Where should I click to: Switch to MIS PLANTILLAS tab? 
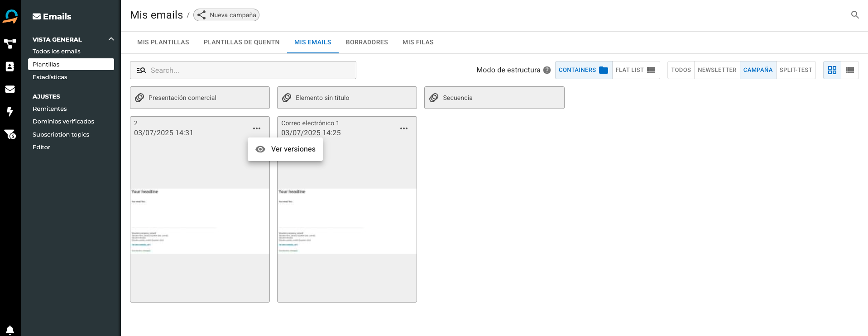coord(163,43)
